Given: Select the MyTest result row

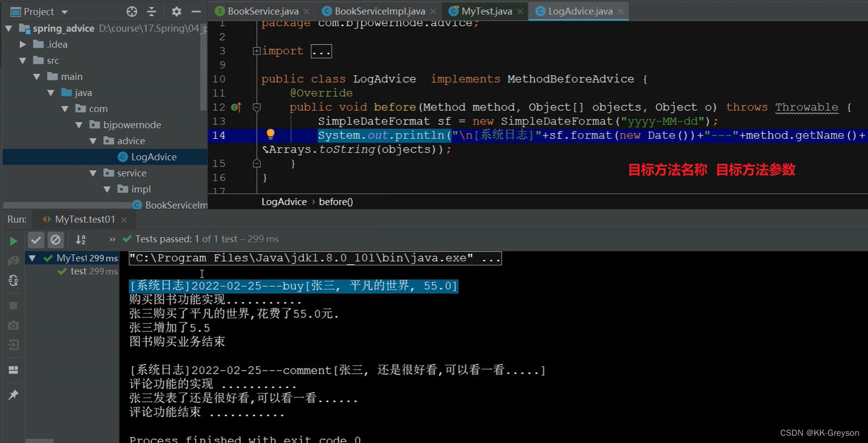Looking at the screenshot, I should pyautogui.click(x=72, y=258).
